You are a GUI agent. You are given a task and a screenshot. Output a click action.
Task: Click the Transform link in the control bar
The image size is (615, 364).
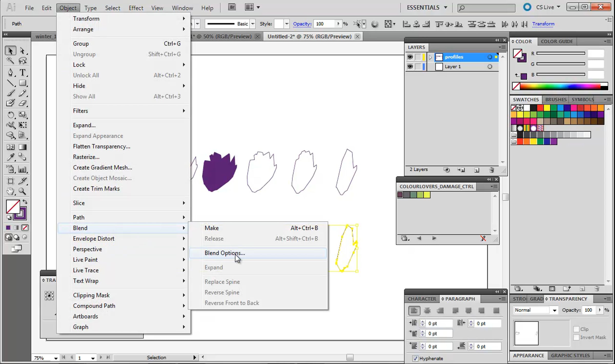point(543,24)
